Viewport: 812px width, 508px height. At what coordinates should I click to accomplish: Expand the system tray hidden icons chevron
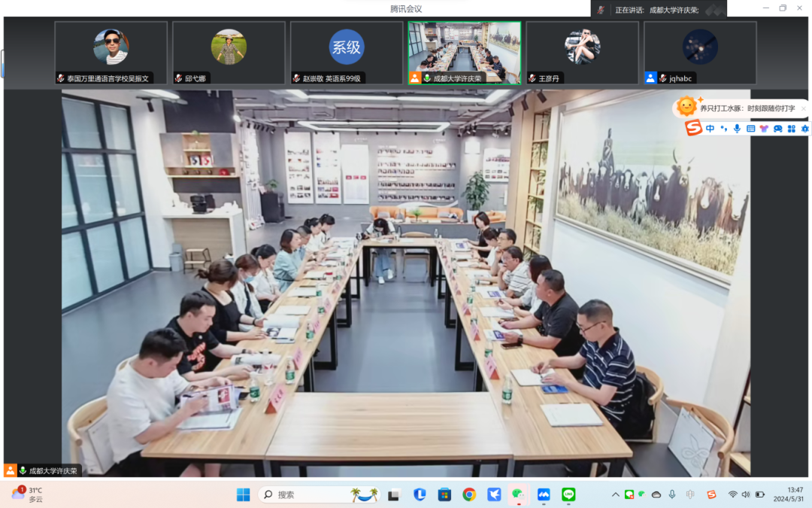pyautogui.click(x=615, y=494)
